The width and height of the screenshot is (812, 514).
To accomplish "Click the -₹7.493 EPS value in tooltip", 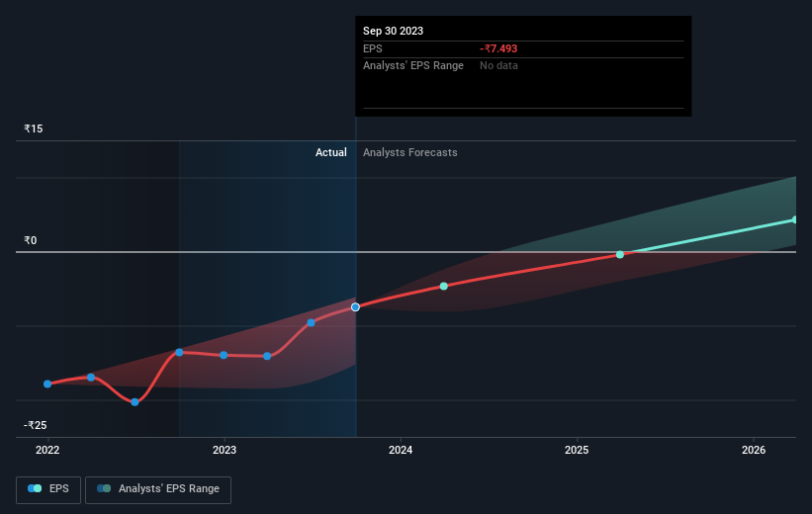I will coord(498,48).
